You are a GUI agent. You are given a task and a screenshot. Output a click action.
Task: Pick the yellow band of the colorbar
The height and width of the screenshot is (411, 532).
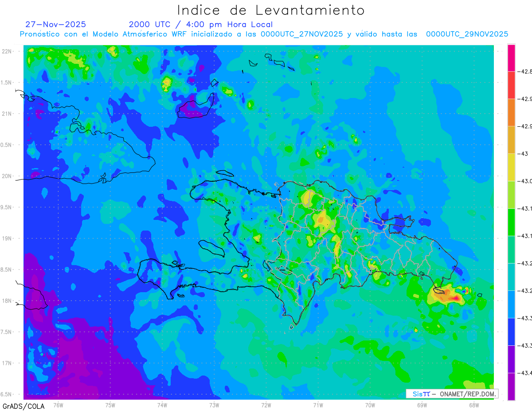pos(511,167)
